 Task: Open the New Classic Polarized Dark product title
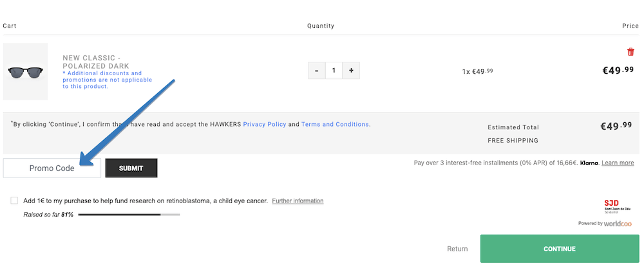(96, 62)
